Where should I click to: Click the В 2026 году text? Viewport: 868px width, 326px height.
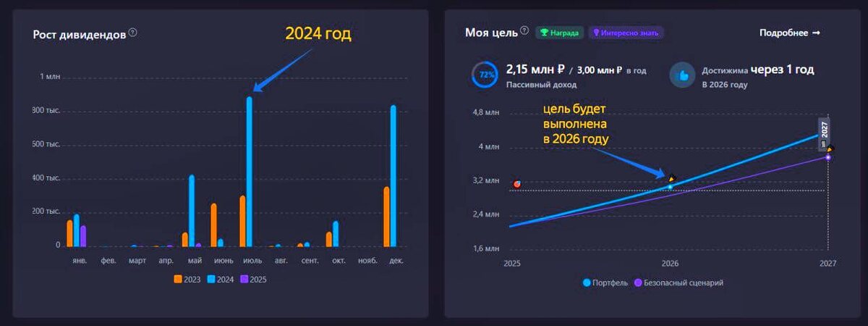pyautogui.click(x=725, y=85)
